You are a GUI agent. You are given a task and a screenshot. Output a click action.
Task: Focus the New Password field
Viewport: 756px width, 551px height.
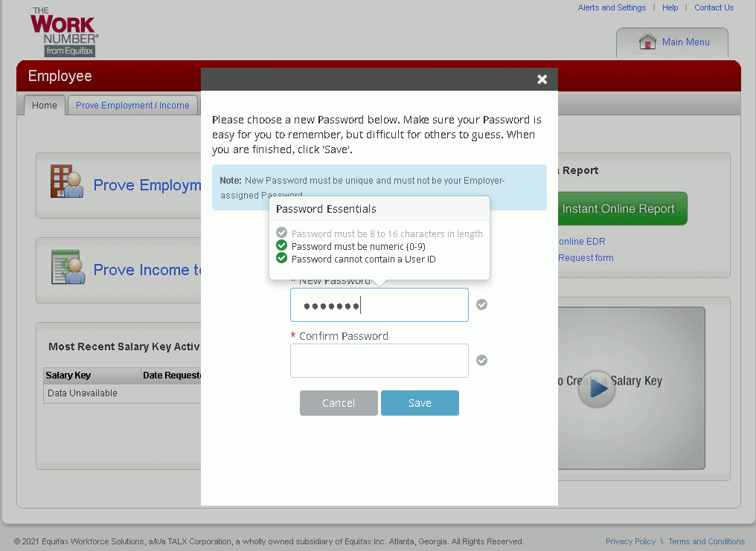coord(379,305)
